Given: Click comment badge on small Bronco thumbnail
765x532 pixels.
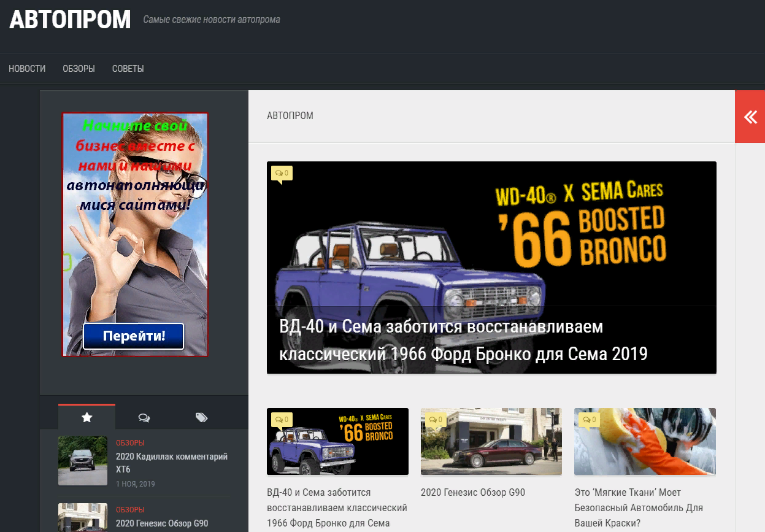Looking at the screenshot, I should 282,420.
